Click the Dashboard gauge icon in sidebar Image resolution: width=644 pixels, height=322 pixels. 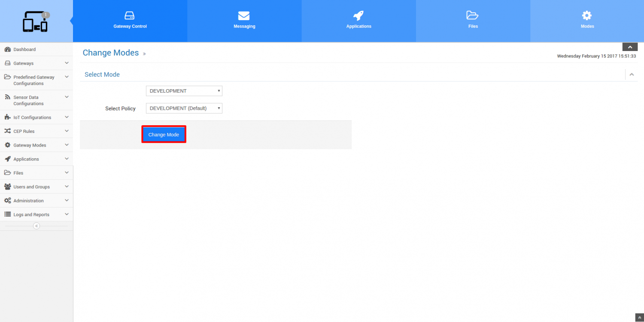7,49
